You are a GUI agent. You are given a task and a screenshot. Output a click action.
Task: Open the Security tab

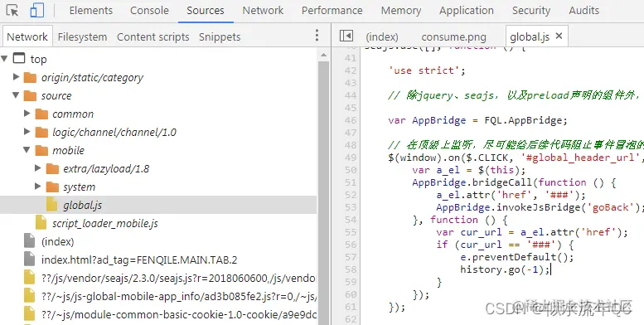531,10
